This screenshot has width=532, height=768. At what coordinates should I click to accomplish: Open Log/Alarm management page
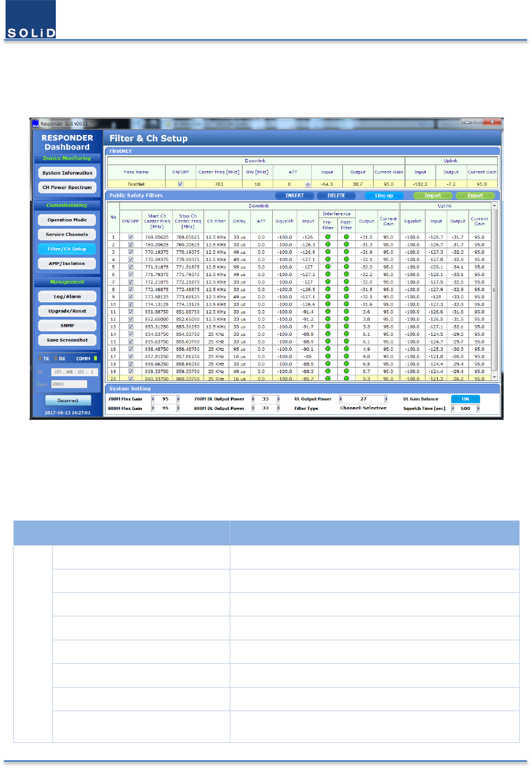coord(67,297)
